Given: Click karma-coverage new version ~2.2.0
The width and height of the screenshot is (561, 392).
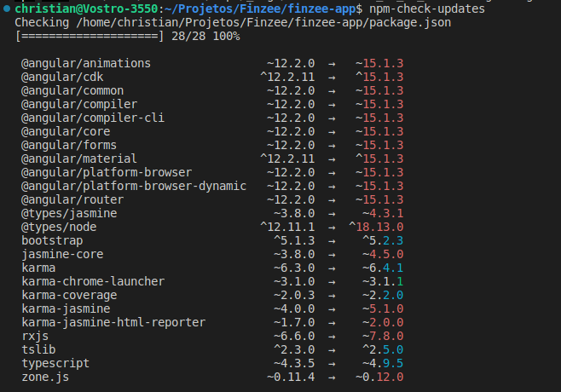Looking at the screenshot, I should pyautogui.click(x=383, y=295).
